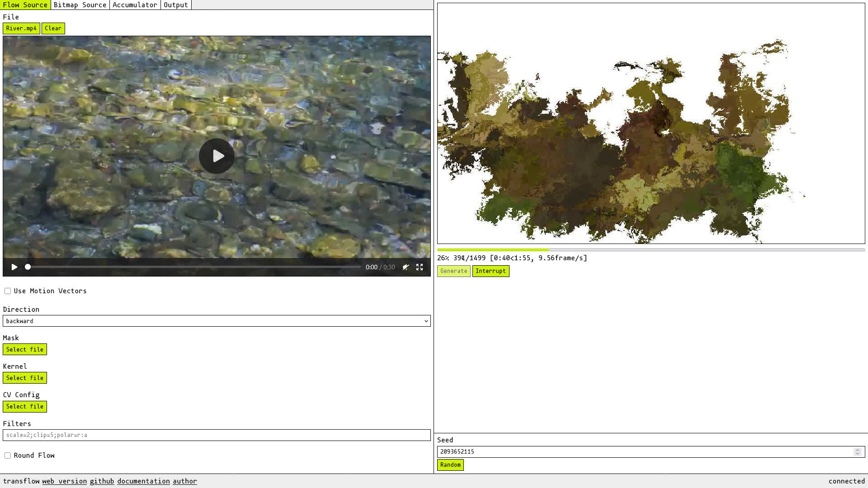Click the video seek bar handle
Viewport: 868px width, 488px height.
click(28, 267)
